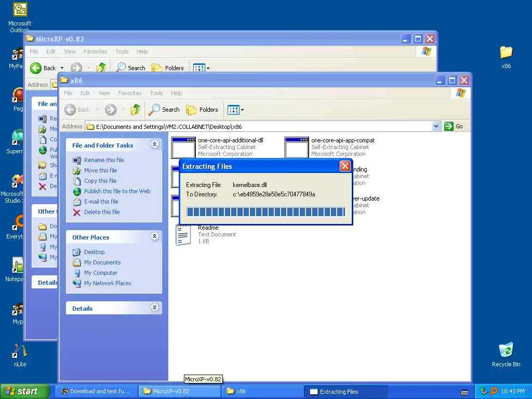Click the extraction progress bar
This screenshot has height=399, width=532.
266,212
